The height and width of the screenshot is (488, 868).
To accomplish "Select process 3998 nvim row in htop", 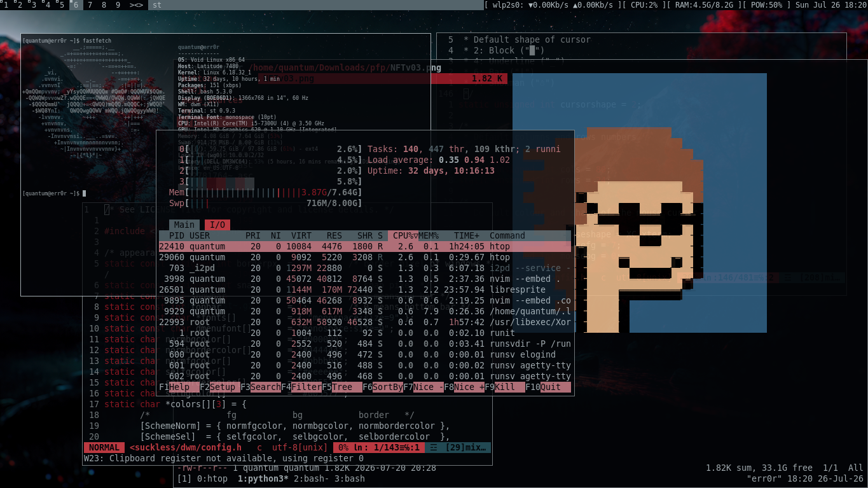I will pyautogui.click(x=365, y=279).
